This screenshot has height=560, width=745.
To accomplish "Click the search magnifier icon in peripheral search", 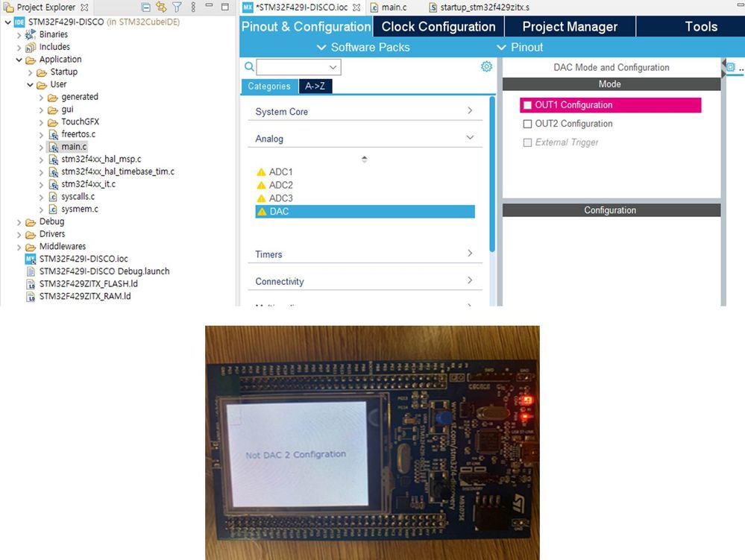I will click(249, 66).
